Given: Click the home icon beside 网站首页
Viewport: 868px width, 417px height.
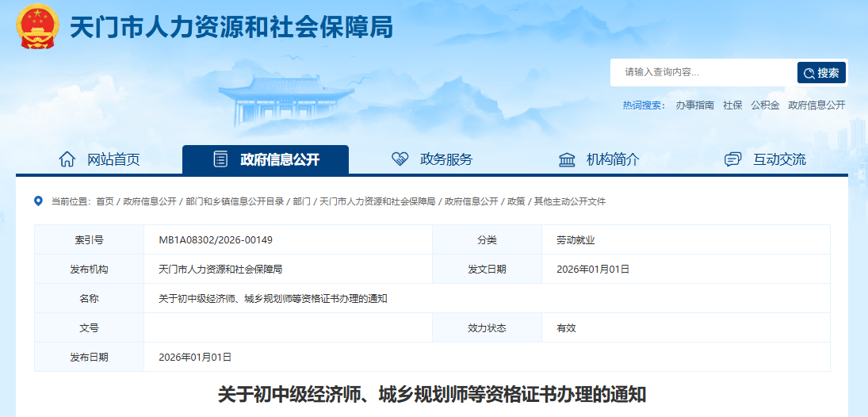Looking at the screenshot, I should coord(67,159).
